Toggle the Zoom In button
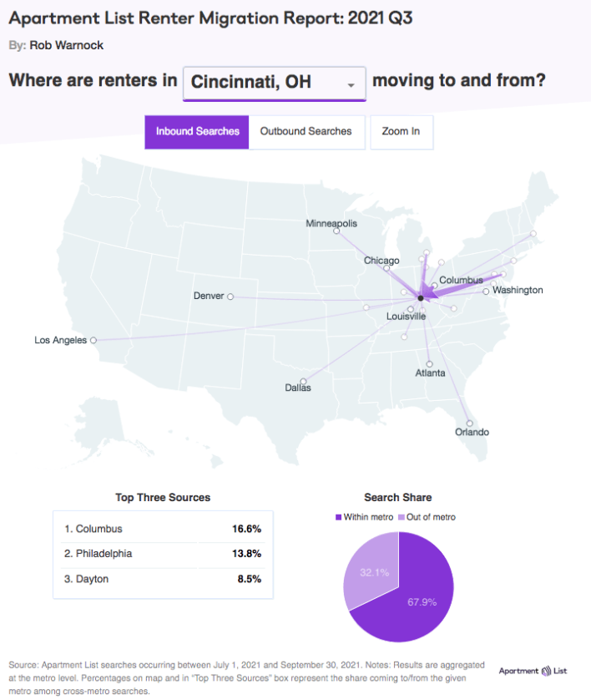Screen dimensions: 591x700 click(x=401, y=132)
